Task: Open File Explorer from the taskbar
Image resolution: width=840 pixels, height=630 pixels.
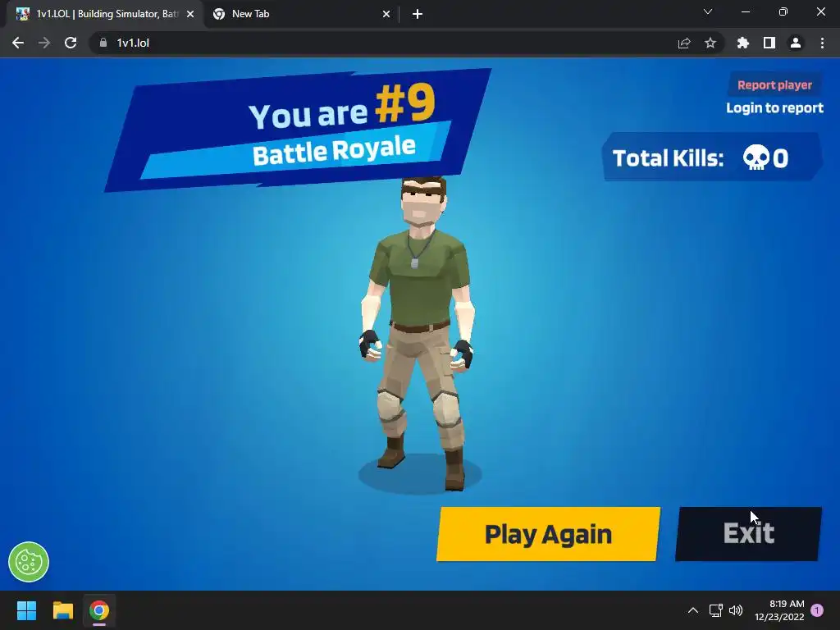Action: (x=62, y=610)
